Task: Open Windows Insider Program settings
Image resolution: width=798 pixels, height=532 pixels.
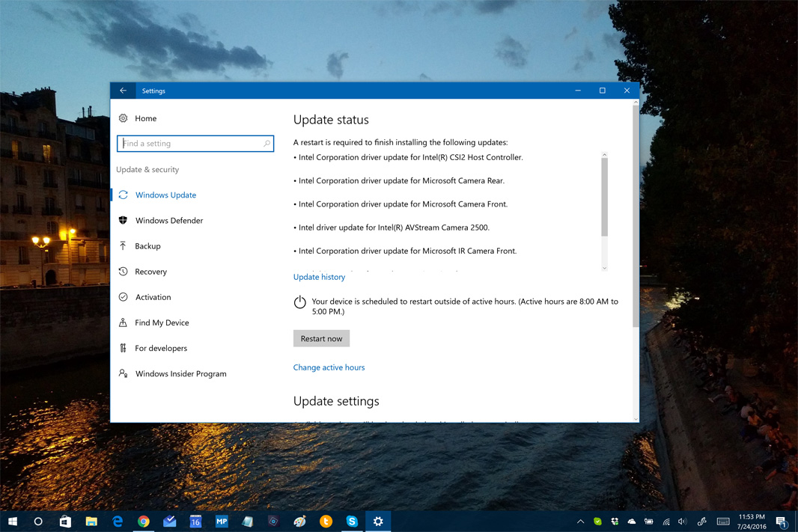Action: click(180, 373)
